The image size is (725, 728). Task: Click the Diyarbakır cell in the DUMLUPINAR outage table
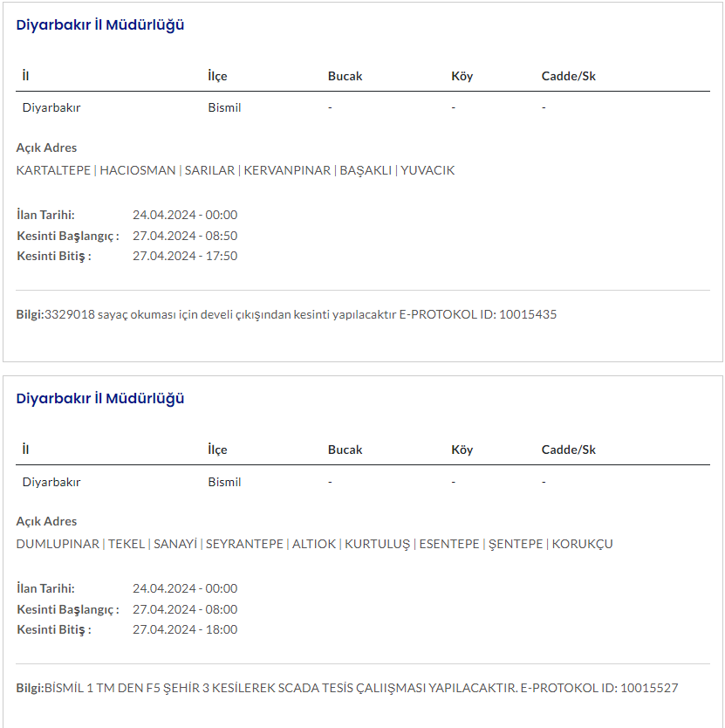pos(51,482)
